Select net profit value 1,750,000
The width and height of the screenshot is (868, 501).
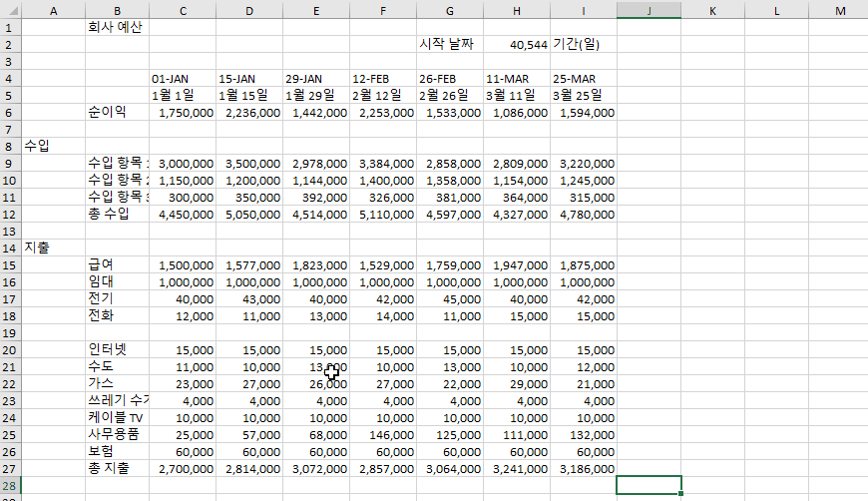183,113
